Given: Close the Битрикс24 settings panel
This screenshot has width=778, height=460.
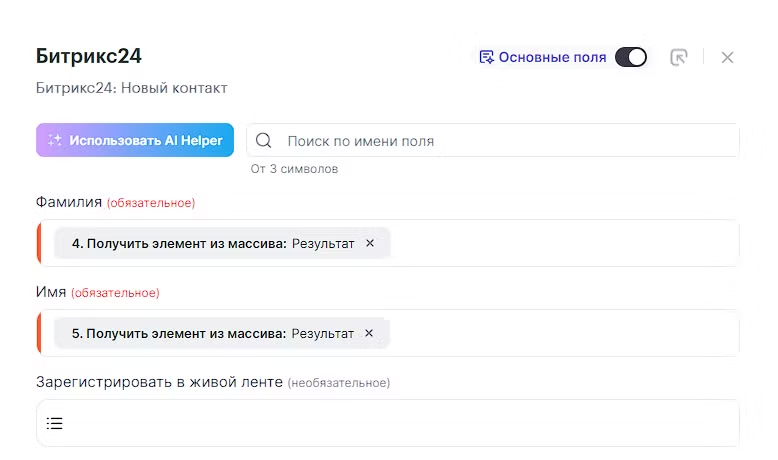Looking at the screenshot, I should [x=727, y=57].
